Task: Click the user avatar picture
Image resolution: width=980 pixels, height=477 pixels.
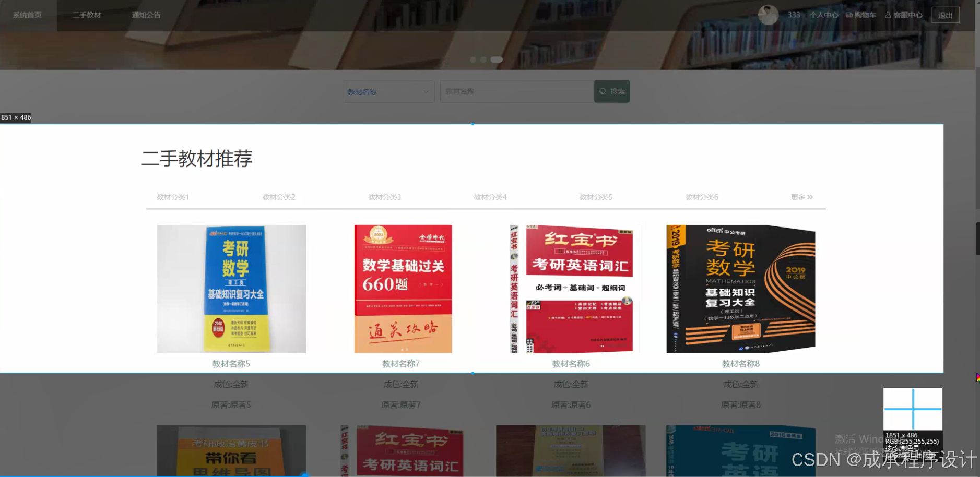Action: (x=768, y=15)
